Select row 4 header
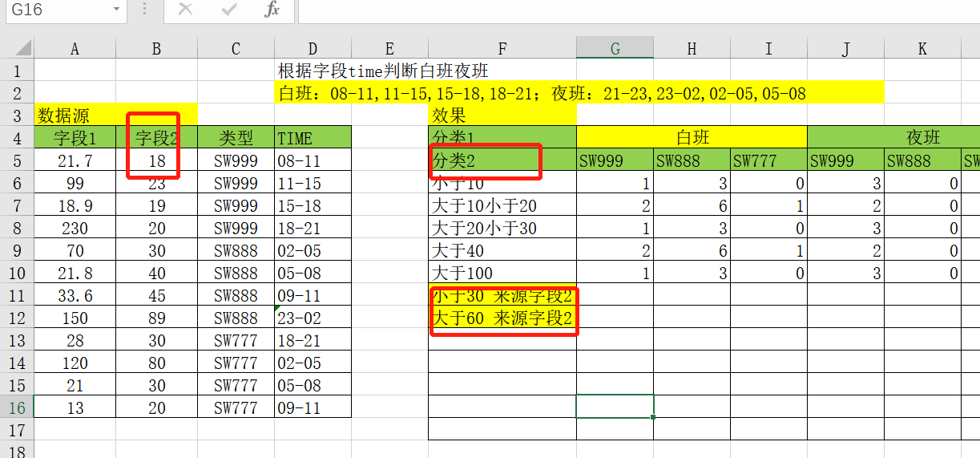 (x=17, y=138)
